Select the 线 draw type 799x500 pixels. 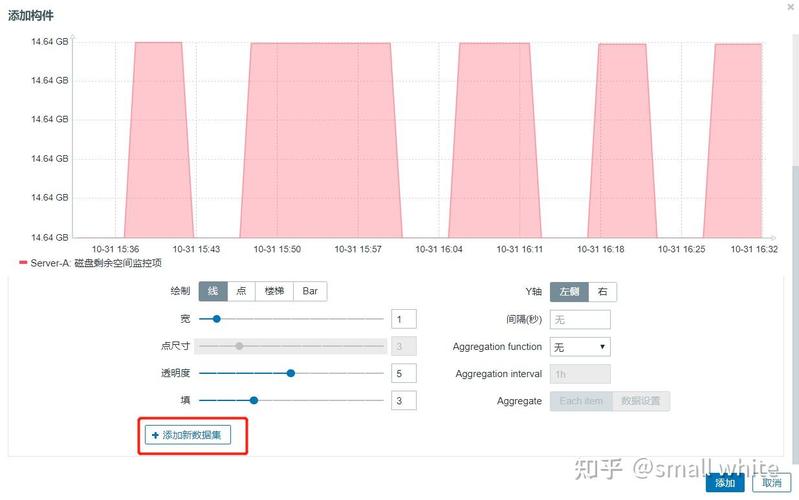[213, 291]
